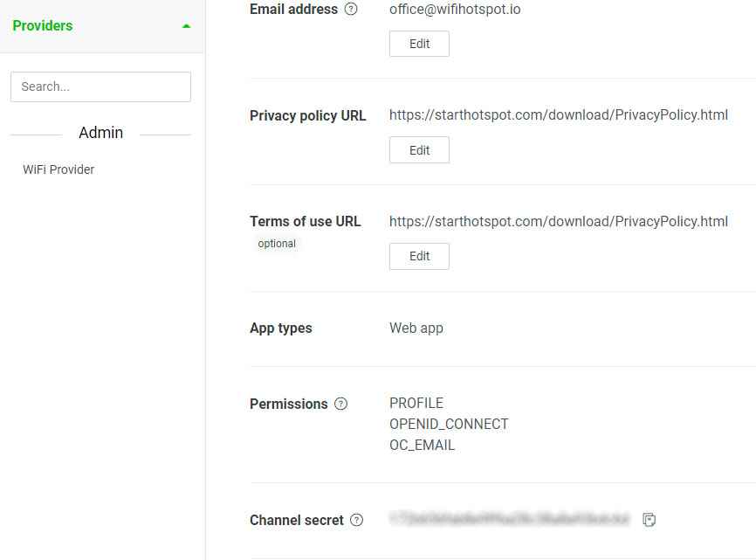Viewport: 756px width, 560px height.
Task: Click the help icon next to Email address
Action: click(351, 9)
